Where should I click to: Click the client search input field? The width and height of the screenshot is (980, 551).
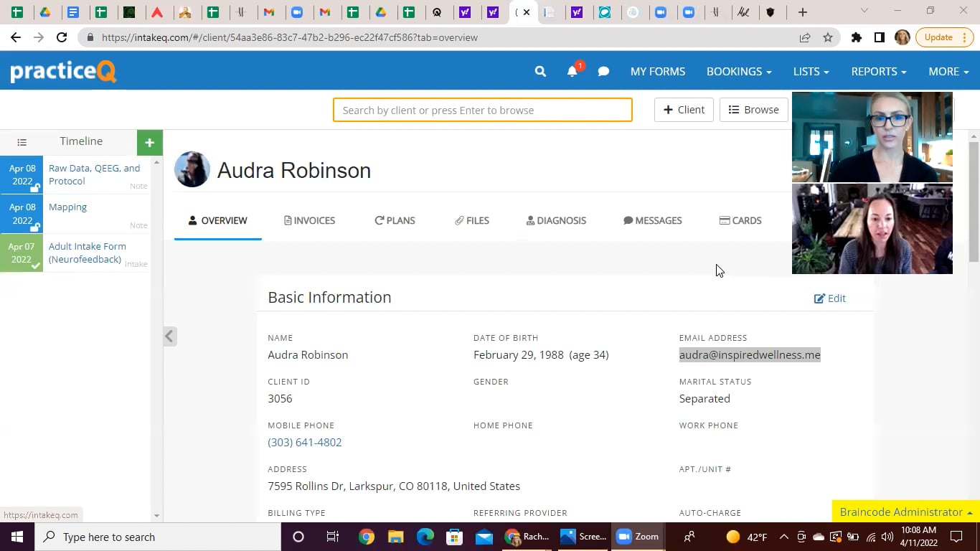coord(482,110)
